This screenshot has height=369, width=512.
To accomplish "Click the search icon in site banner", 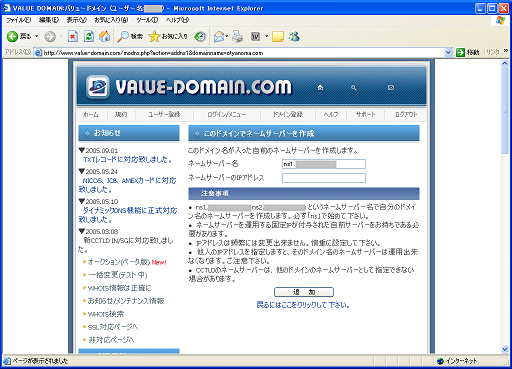I will click(354, 88).
